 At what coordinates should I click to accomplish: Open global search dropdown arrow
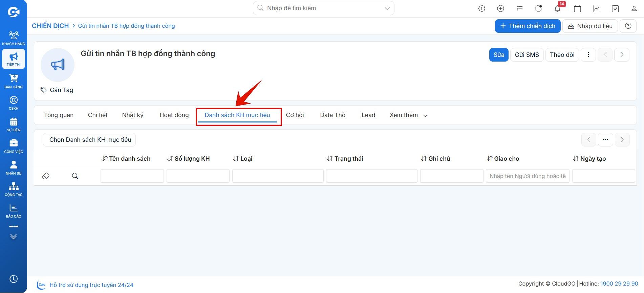coord(387,8)
